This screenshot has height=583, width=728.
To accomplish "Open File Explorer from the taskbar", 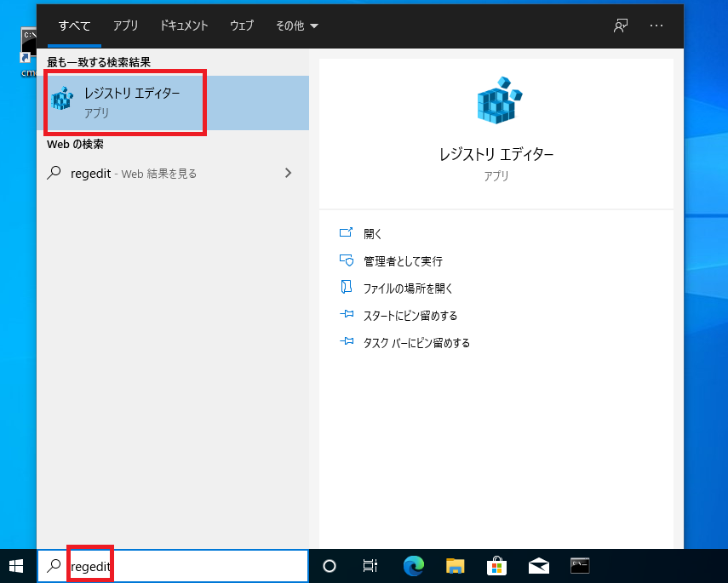I will pyautogui.click(x=455, y=566).
